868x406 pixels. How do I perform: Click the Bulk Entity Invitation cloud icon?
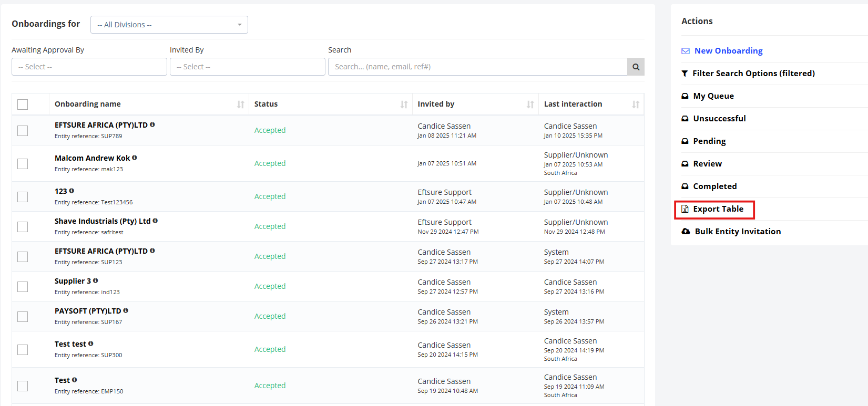[686, 231]
